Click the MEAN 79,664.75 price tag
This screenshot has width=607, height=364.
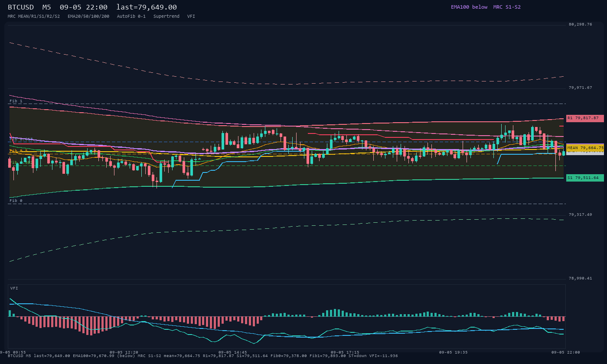coord(585,148)
